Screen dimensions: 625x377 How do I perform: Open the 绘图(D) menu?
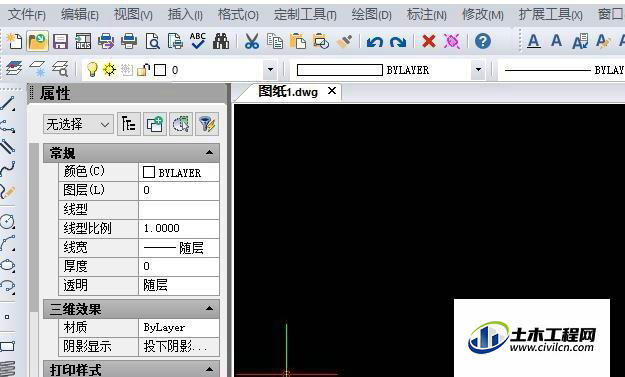pyautogui.click(x=371, y=15)
